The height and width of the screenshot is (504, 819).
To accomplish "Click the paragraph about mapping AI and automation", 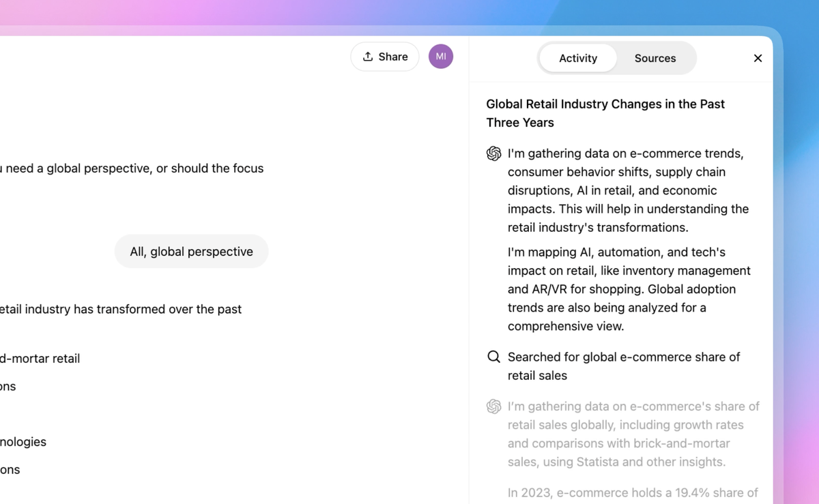I will (628, 289).
